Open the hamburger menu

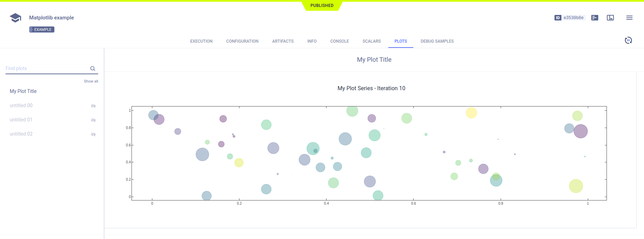629,18
